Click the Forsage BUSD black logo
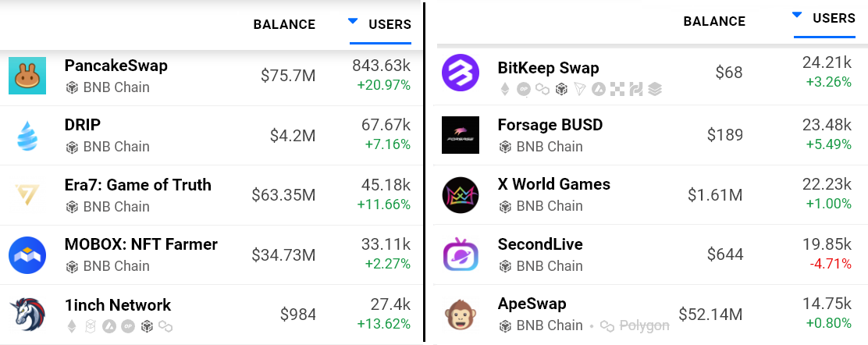 click(461, 135)
